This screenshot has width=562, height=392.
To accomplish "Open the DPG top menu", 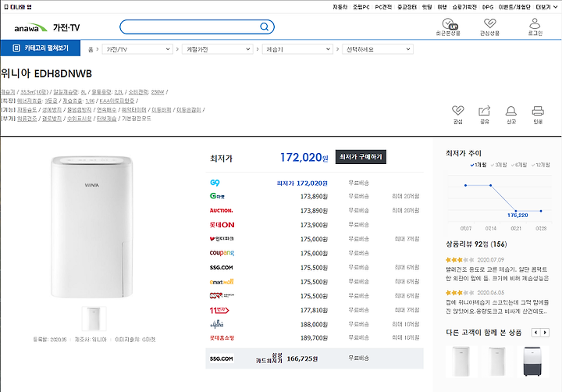I will click(x=488, y=7).
